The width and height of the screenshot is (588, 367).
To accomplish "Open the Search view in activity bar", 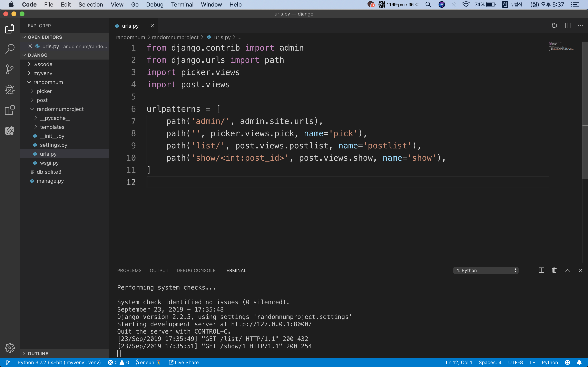I will tap(10, 49).
